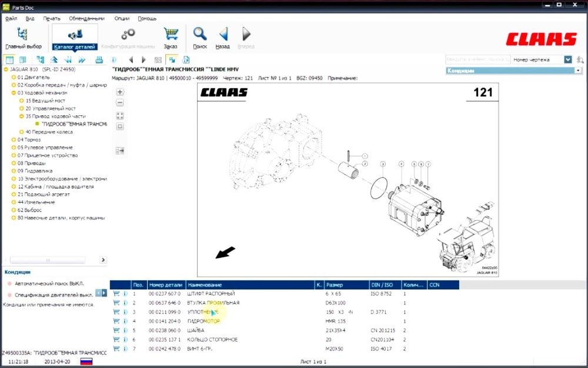Expand 12 Кабина / площадка водителя
This screenshot has width=588, height=368.
click(x=14, y=186)
